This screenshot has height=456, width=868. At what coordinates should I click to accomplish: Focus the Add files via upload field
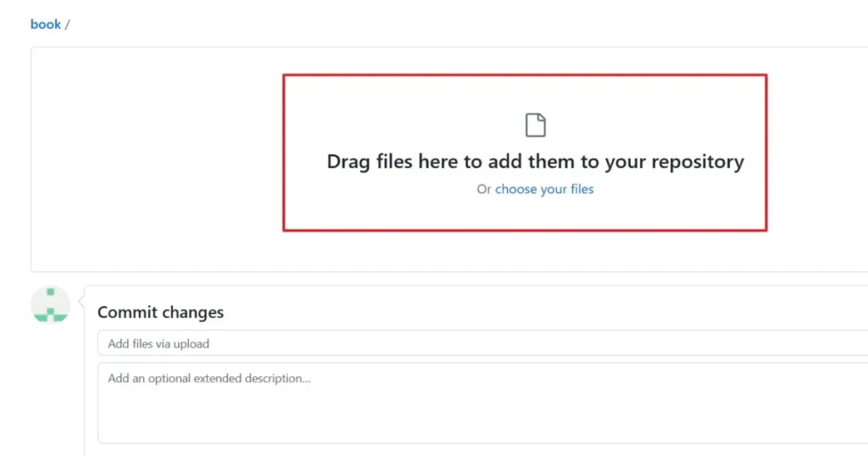(482, 343)
